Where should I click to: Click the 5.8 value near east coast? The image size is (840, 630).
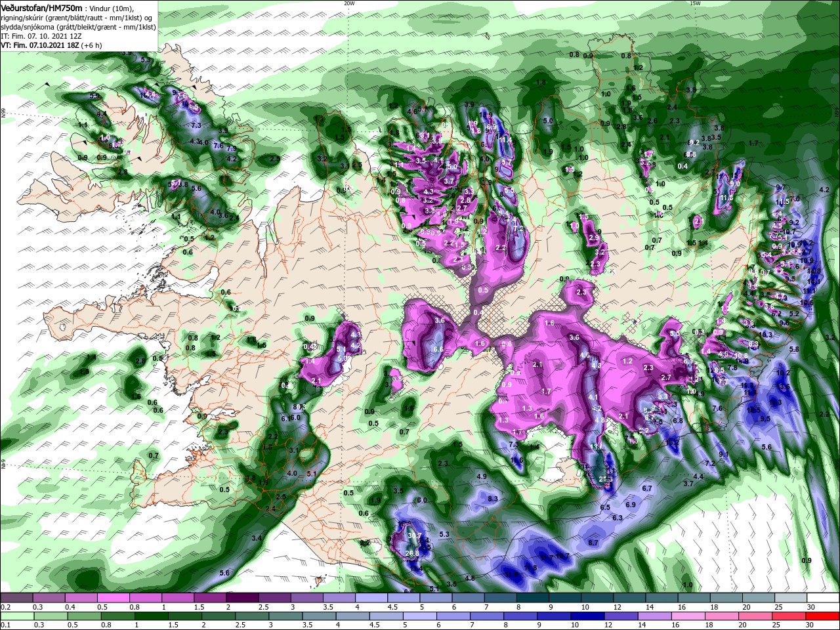794,349
